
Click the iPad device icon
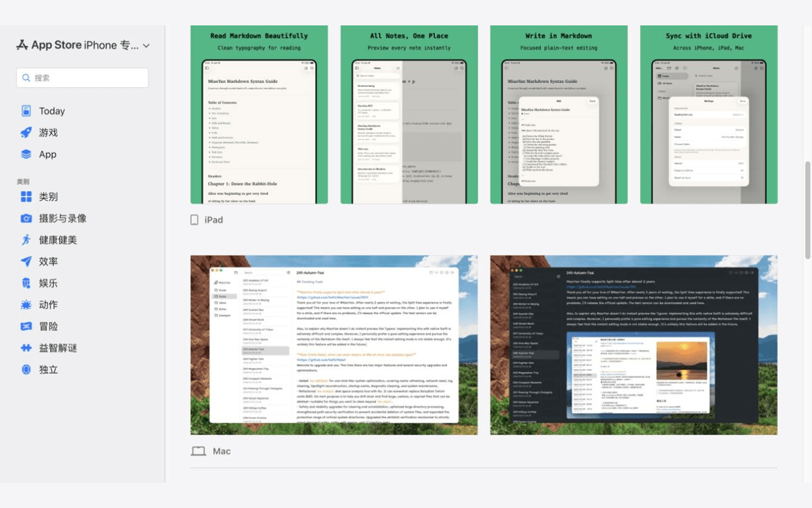[195, 220]
